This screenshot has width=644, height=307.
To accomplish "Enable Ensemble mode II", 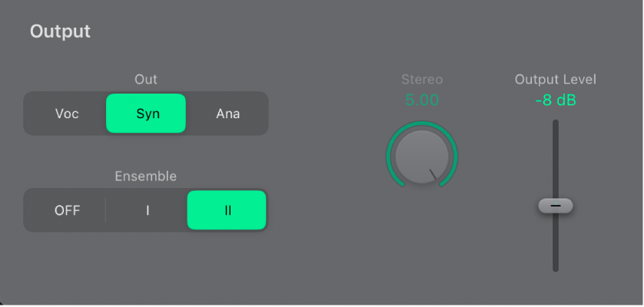I will (x=227, y=210).
